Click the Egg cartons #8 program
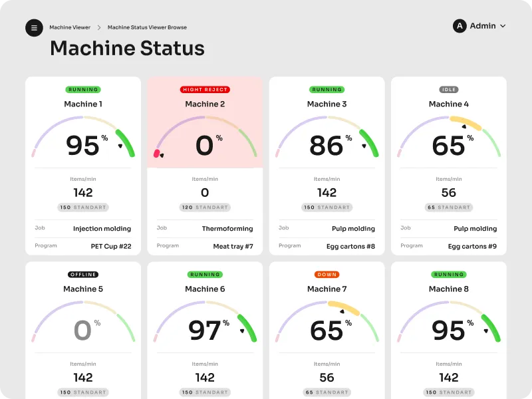Image resolution: width=532 pixels, height=399 pixels. [x=350, y=246]
